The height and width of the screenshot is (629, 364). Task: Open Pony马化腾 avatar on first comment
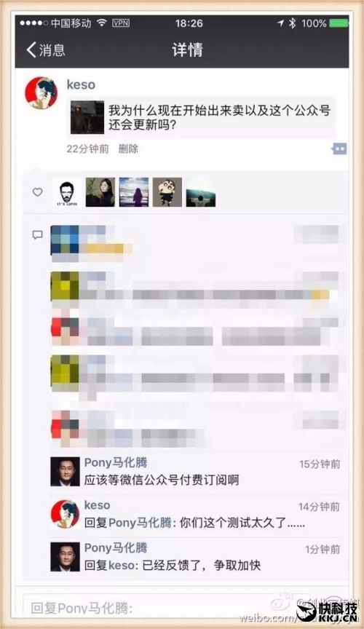[65, 471]
